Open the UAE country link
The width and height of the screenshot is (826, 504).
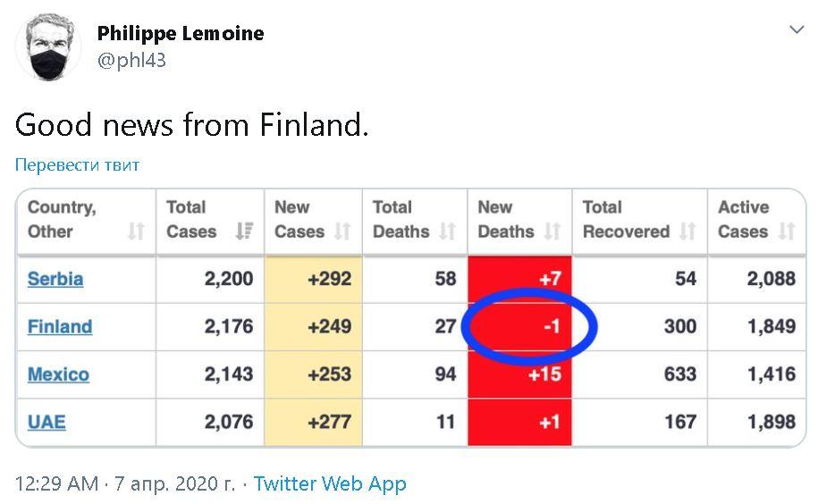(x=46, y=421)
